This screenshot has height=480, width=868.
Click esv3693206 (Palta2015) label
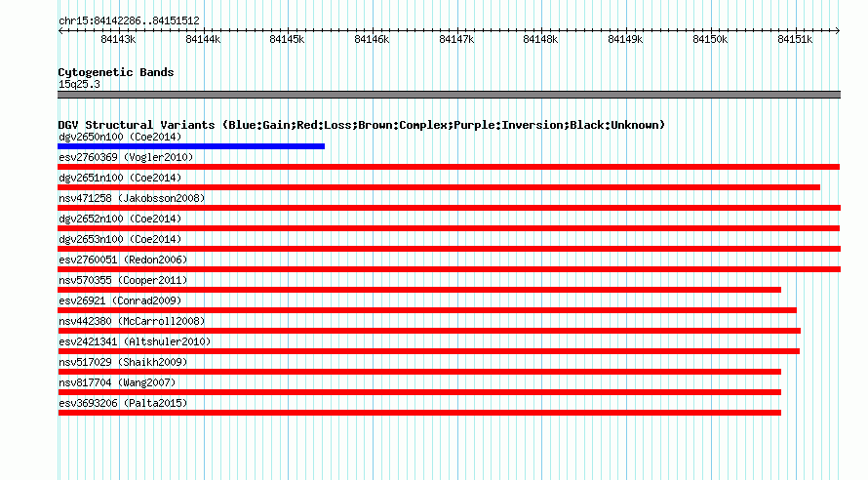[123, 403]
